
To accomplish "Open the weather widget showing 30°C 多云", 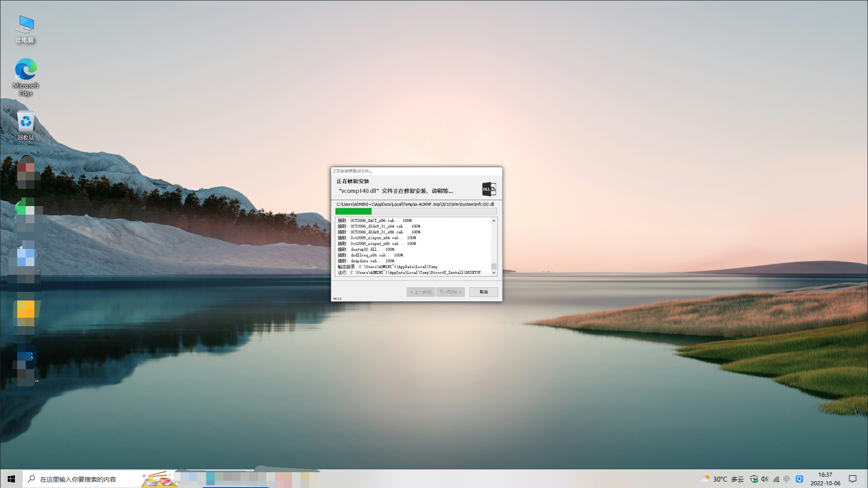I will (722, 479).
